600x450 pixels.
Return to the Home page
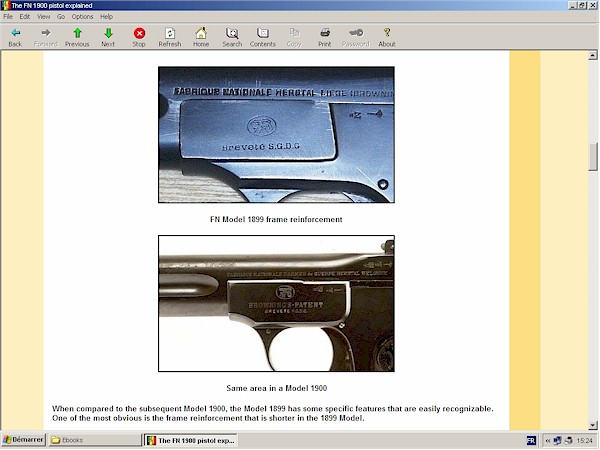(201, 37)
